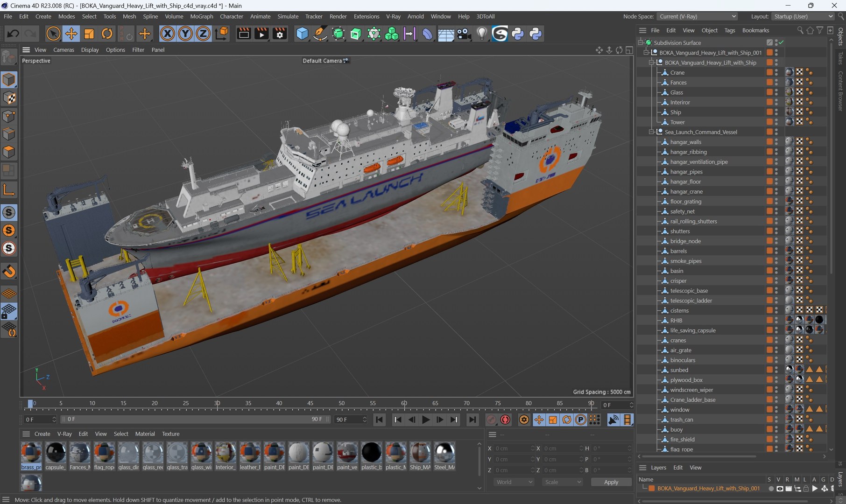Viewport: 846px width, 504px height.
Task: Toggle Enable Snap in left sidebar
Action: point(9,271)
